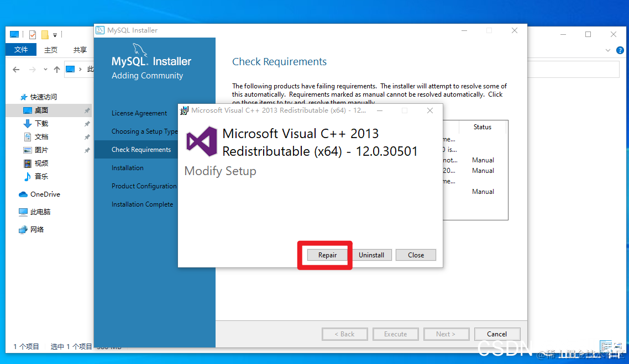Screen dimensions: 629x364
Task: Open the 主页 ribbon tab in File Explorer
Action: [50, 50]
